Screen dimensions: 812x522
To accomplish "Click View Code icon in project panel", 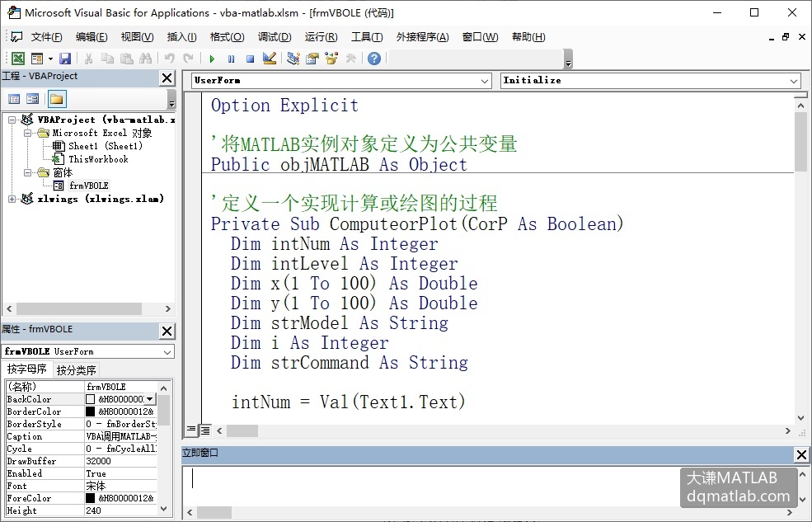I will click(x=14, y=99).
